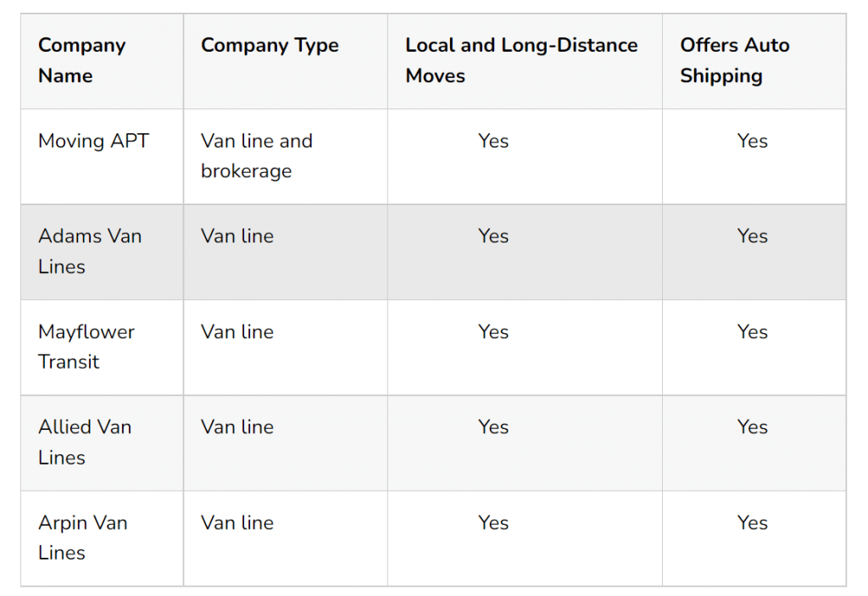Image resolution: width=868 pixels, height=596 pixels.
Task: Select the Arpin Van Lines cell
Action: pyautogui.click(x=102, y=538)
